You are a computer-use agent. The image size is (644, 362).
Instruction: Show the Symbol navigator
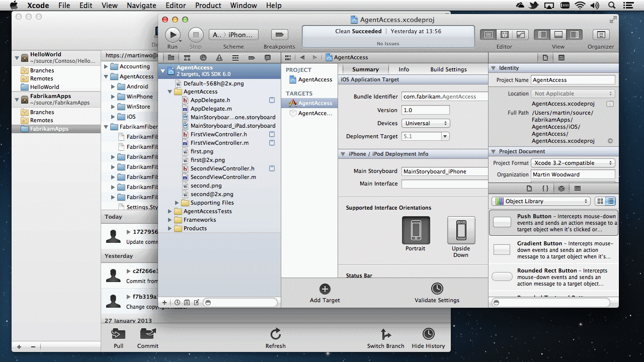click(187, 58)
